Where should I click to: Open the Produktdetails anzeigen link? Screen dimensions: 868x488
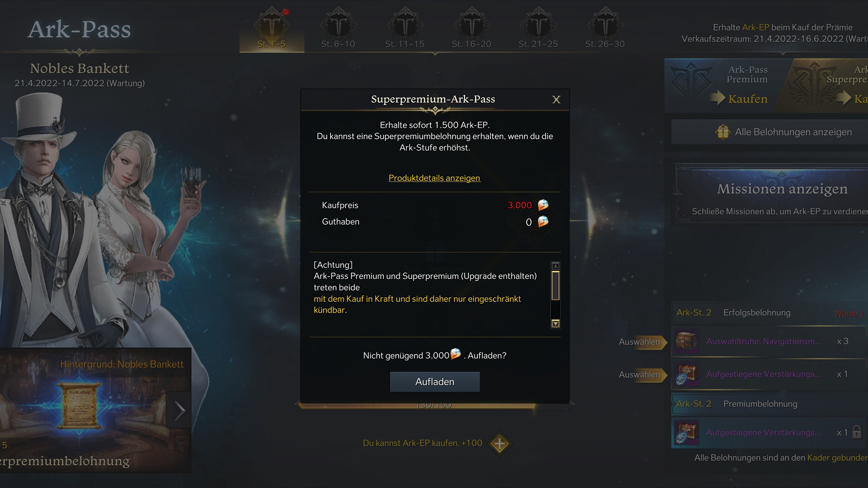pyautogui.click(x=434, y=178)
